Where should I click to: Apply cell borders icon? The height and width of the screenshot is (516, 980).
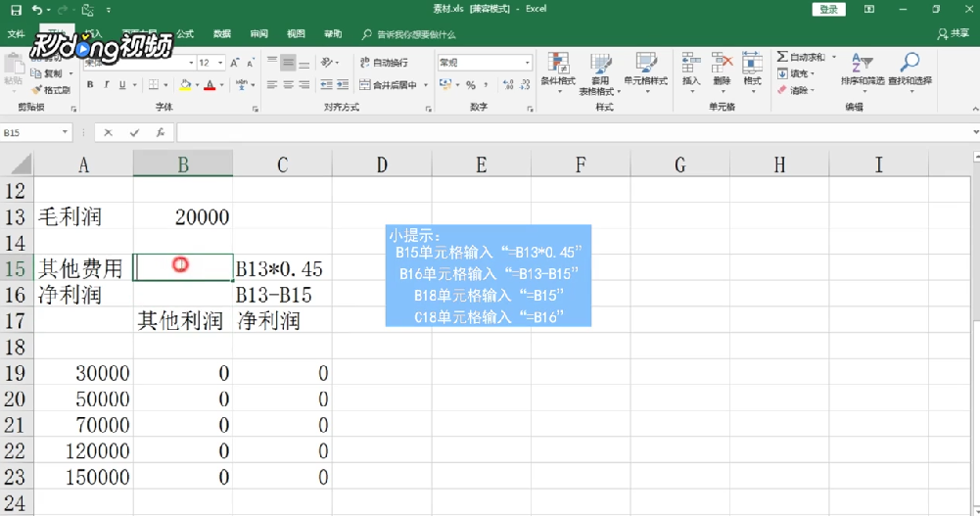(153, 85)
